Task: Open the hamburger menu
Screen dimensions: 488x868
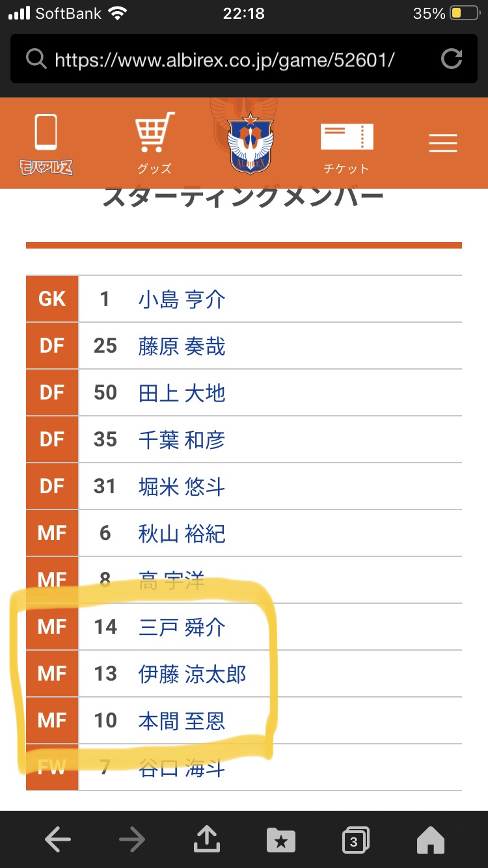Action: (x=443, y=143)
